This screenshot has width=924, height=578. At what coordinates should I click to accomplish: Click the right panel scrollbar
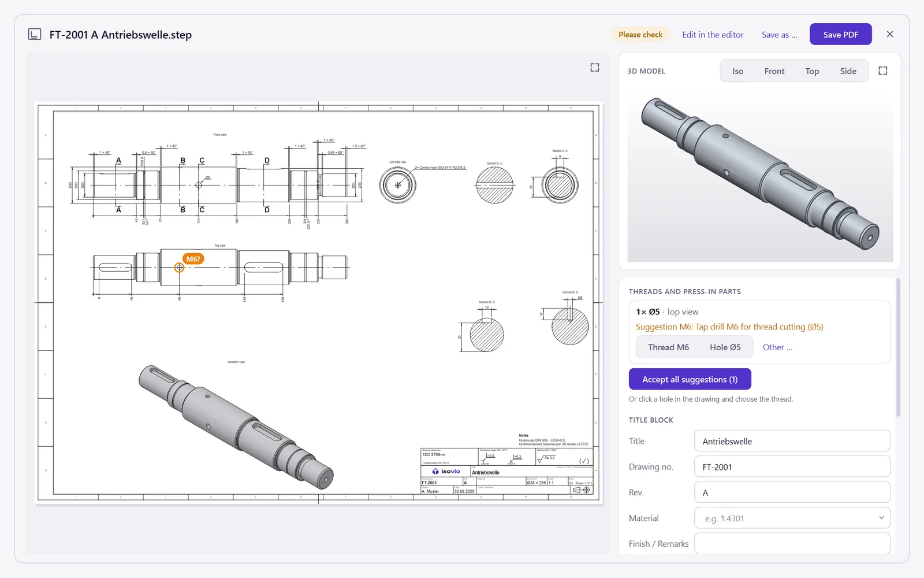point(898,347)
